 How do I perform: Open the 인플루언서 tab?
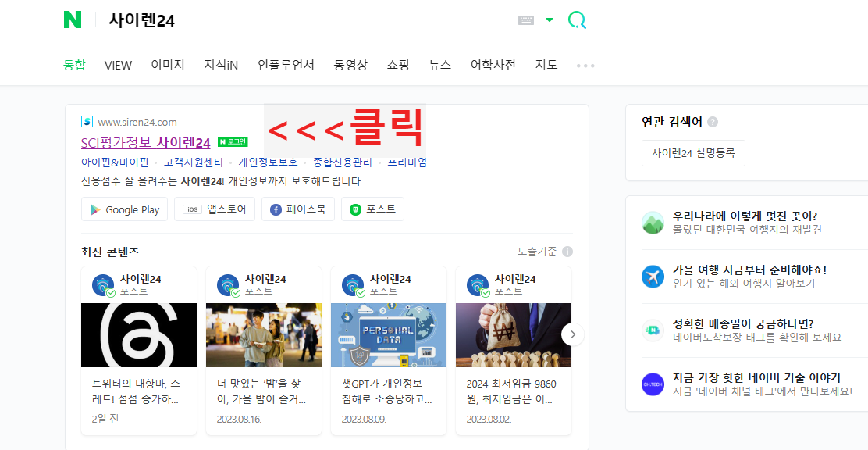point(286,65)
